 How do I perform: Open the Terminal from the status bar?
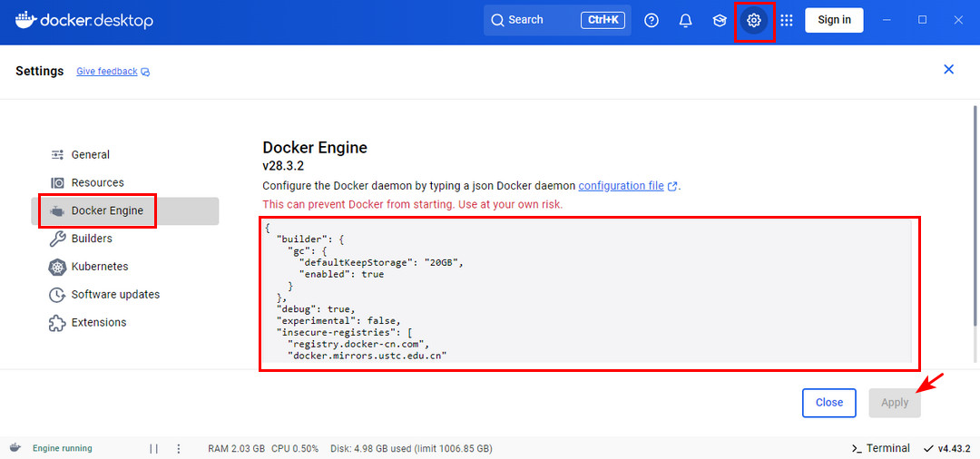pyautogui.click(x=880, y=448)
